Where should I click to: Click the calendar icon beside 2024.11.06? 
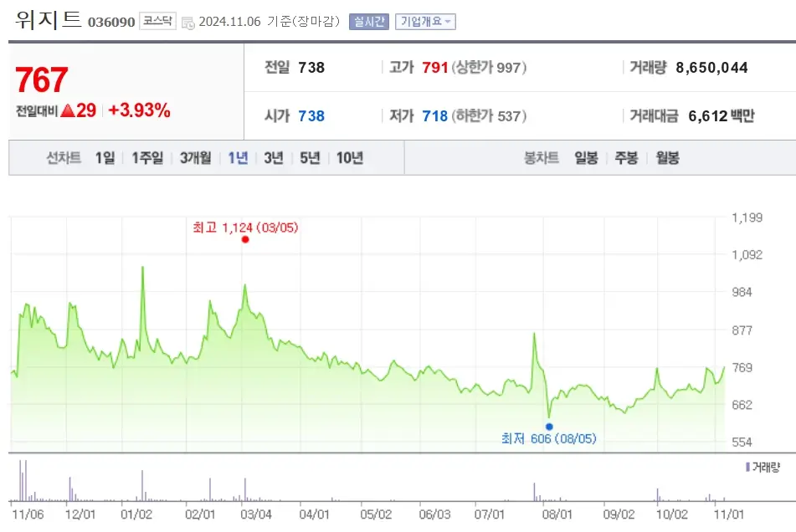pyautogui.click(x=188, y=22)
